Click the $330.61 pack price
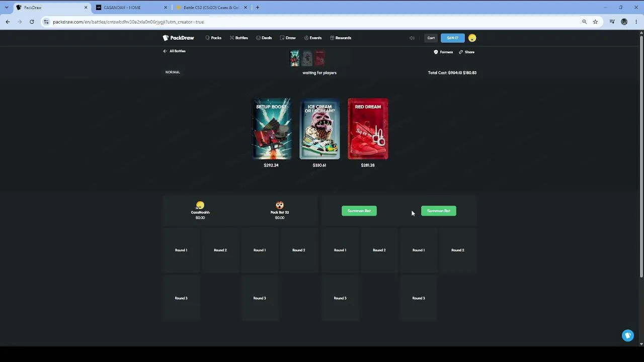Screen dimensions: 644x362 pos(319,165)
